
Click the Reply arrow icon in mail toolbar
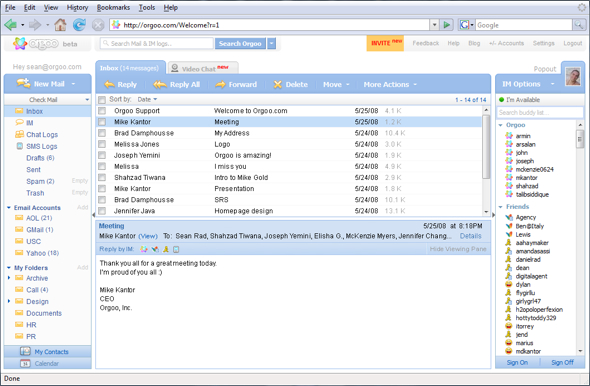(109, 85)
